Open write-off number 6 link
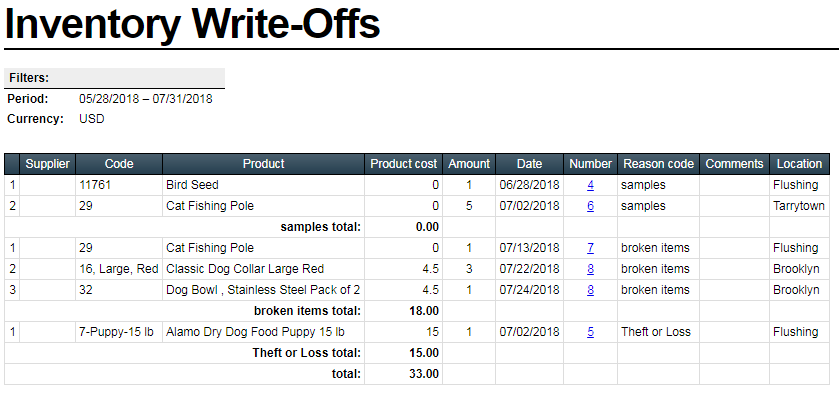 click(x=590, y=206)
